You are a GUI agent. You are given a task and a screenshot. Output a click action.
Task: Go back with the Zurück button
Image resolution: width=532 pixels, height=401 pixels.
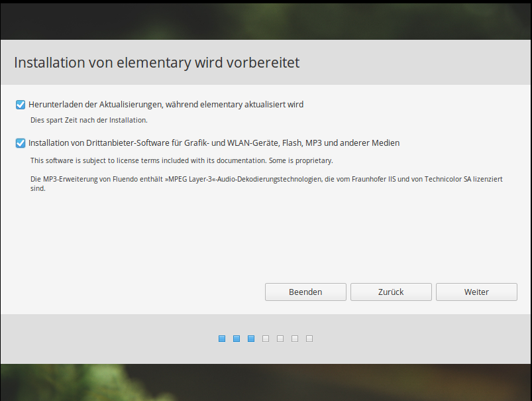pyautogui.click(x=391, y=292)
